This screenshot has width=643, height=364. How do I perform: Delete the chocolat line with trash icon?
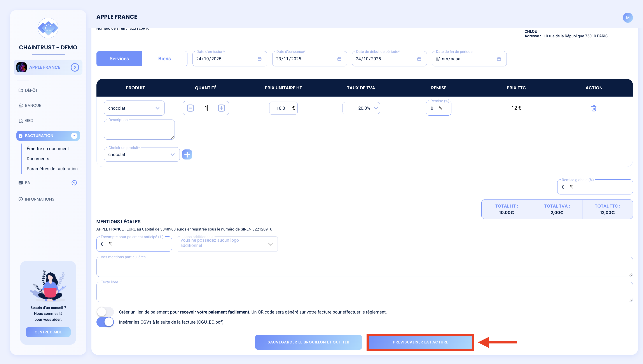(594, 108)
